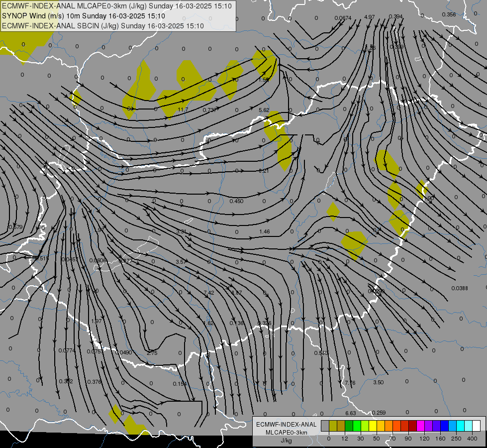Click the header line 'SYNOP Wind (m/s) 10m'
The height and width of the screenshot is (448, 487).
coord(83,16)
